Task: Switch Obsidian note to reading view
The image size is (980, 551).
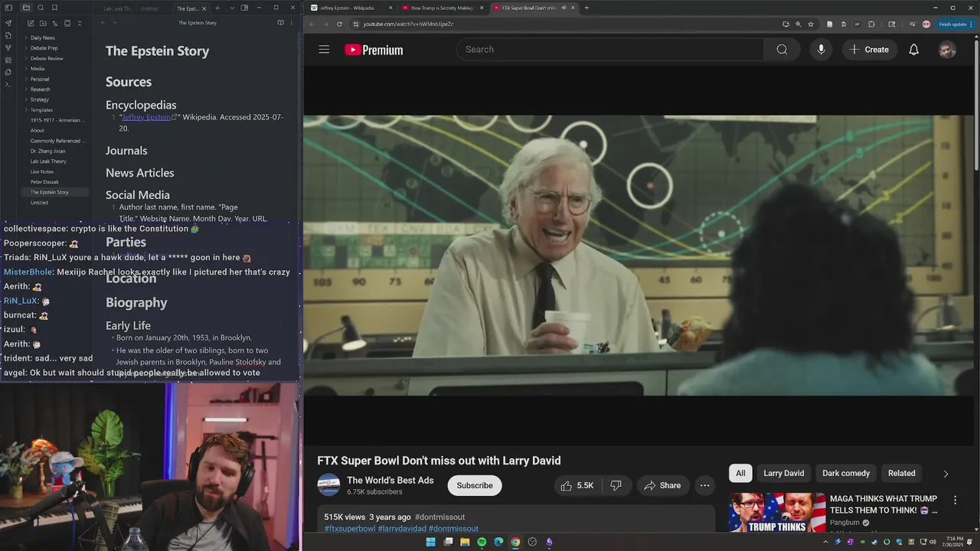Action: tap(280, 23)
